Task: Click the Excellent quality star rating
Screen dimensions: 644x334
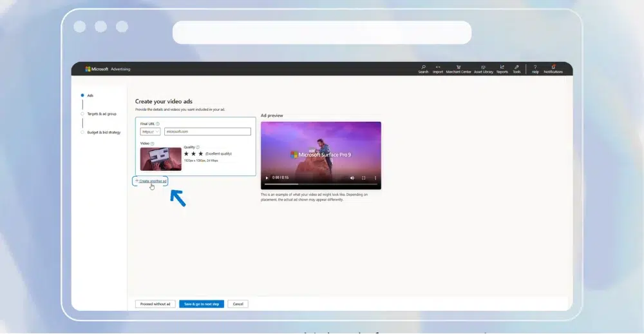Action: coord(193,153)
